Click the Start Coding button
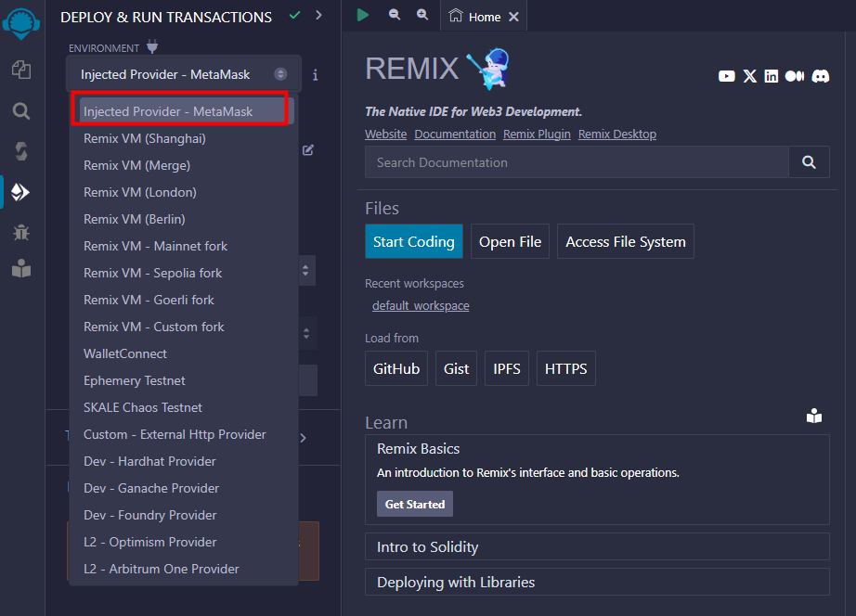The width and height of the screenshot is (856, 616). (414, 241)
